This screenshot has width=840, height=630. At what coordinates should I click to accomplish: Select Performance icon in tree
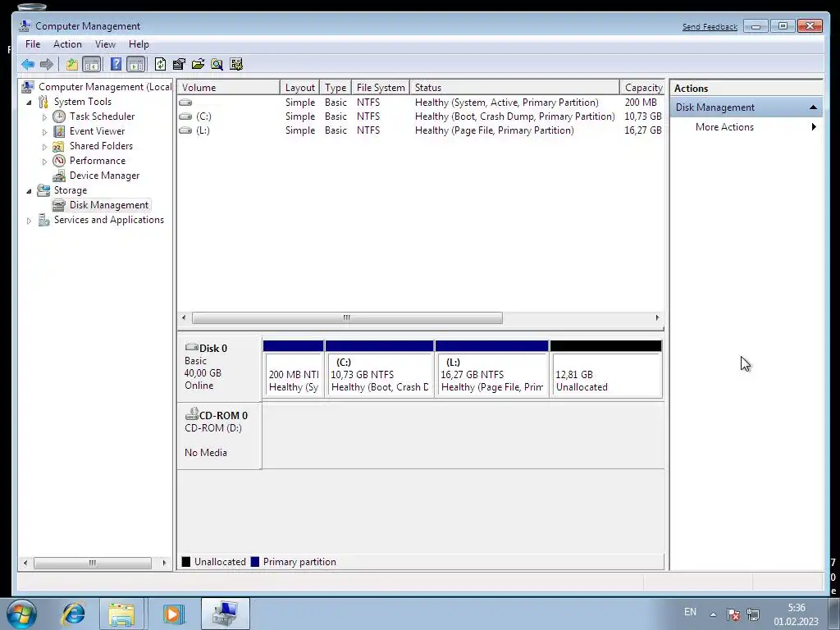[x=59, y=161]
